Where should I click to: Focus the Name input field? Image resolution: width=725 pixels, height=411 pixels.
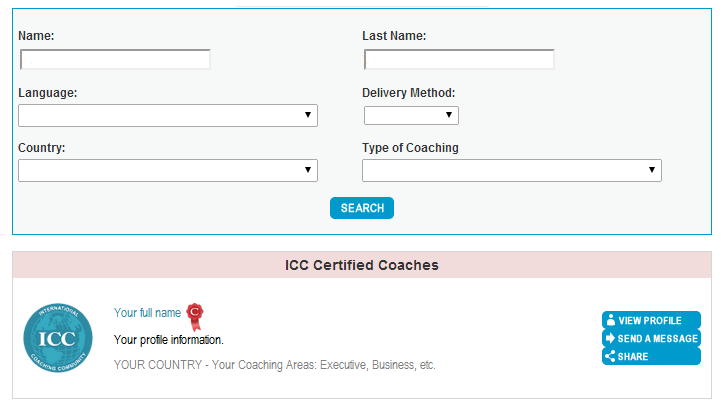[x=115, y=60]
